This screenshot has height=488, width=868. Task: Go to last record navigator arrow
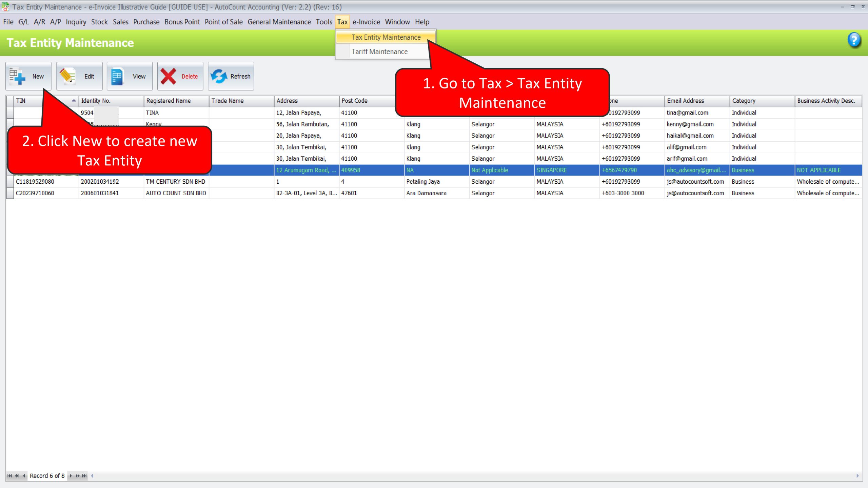84,476
